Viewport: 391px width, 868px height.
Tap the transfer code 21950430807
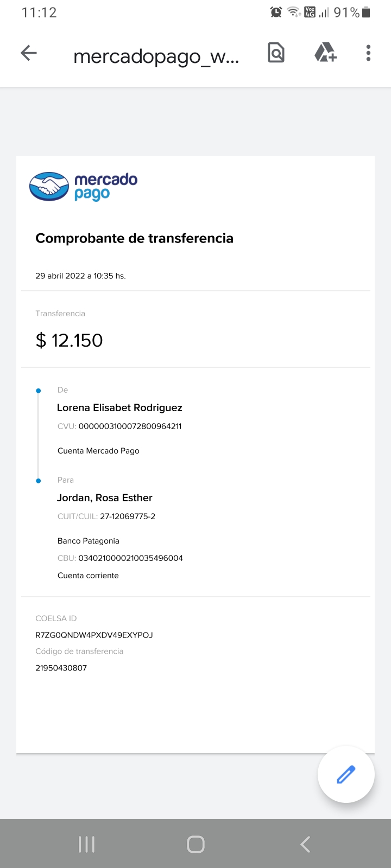(61, 668)
